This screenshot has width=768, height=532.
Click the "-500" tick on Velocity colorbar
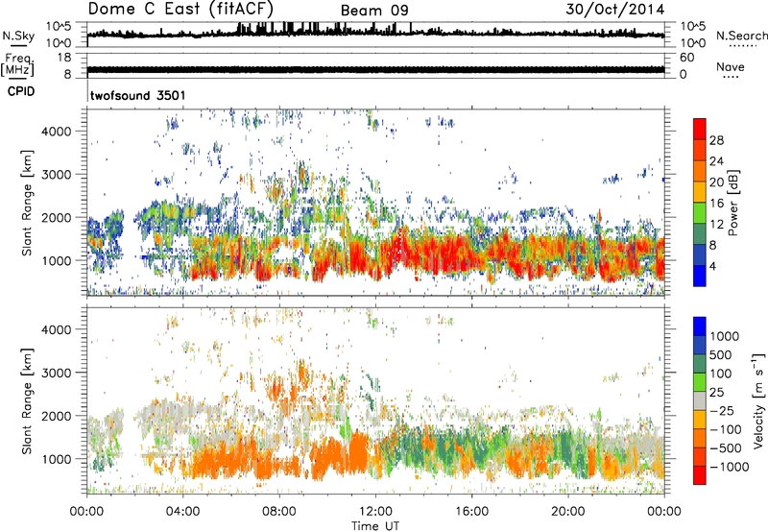pyautogui.click(x=725, y=447)
